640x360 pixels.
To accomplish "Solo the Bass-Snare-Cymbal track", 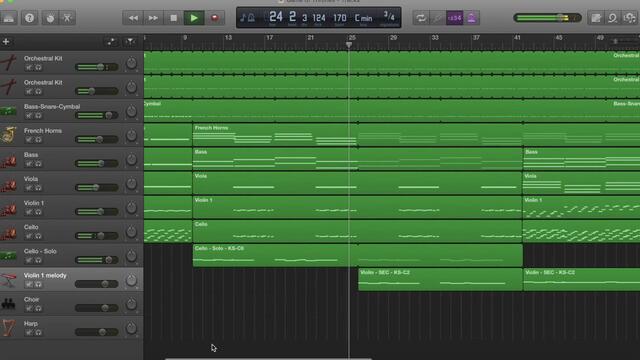I will 38,116.
